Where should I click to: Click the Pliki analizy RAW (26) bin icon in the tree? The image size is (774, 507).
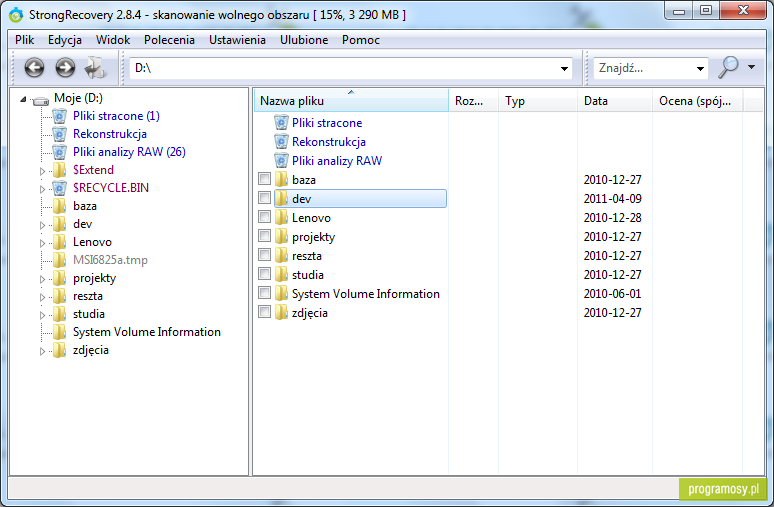[59, 152]
